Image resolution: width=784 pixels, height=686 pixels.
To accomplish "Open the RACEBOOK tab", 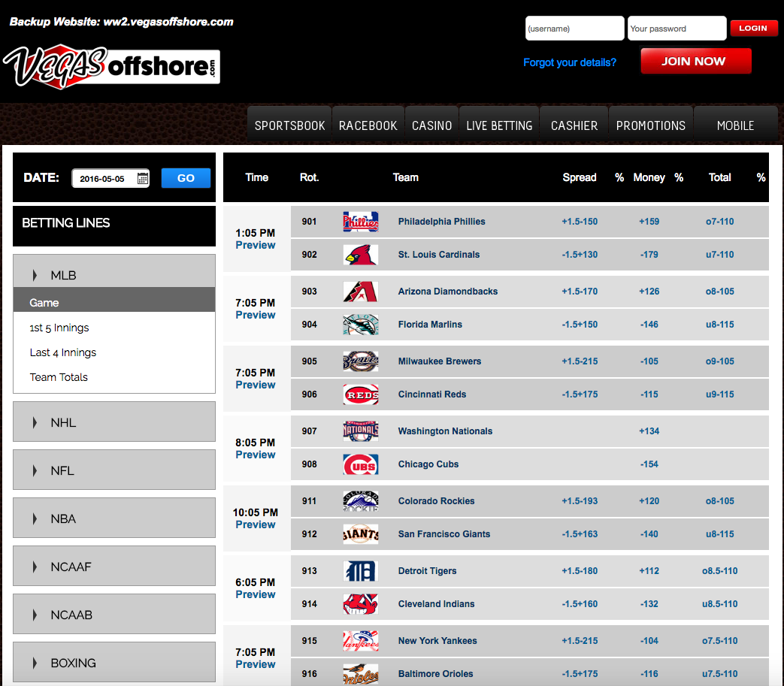I will click(368, 125).
